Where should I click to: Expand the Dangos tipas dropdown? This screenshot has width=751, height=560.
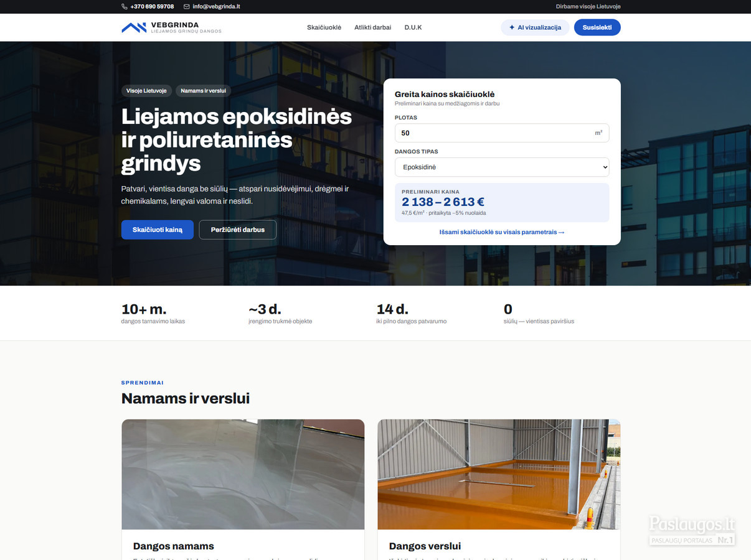click(502, 167)
